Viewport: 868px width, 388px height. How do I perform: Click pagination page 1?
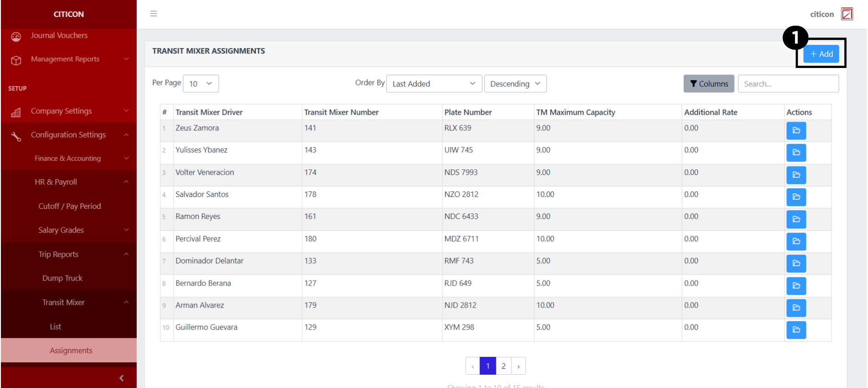(488, 366)
